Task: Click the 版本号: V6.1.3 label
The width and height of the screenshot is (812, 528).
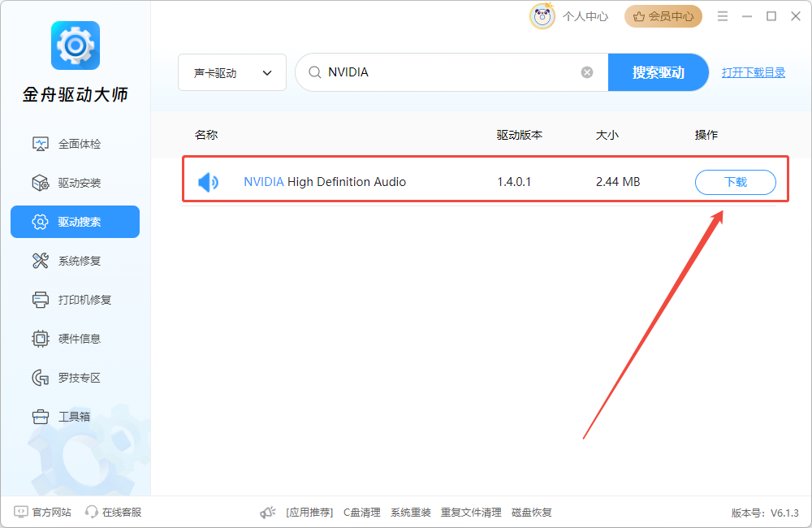Action: [x=765, y=513]
